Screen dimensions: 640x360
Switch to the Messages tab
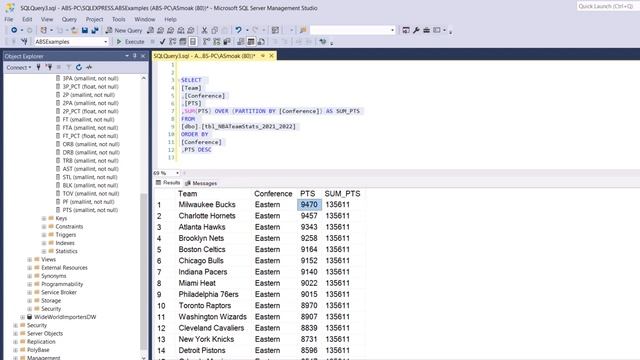pyautogui.click(x=201, y=183)
